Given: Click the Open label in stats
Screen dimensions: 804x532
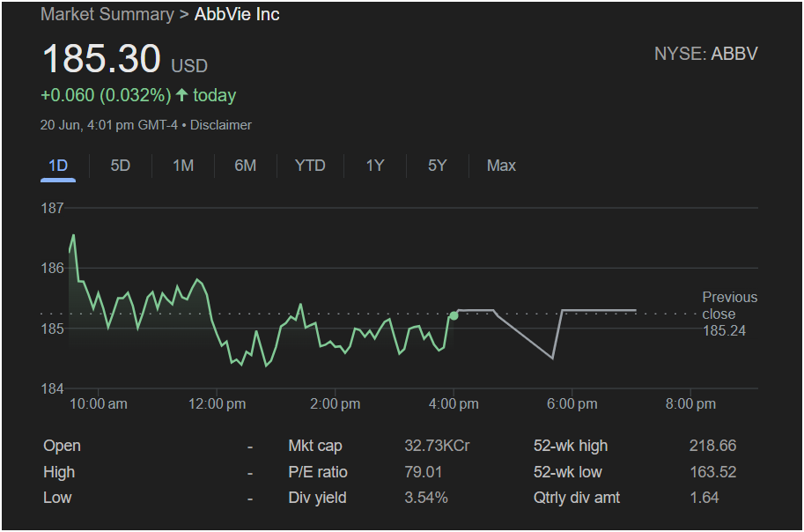Looking at the screenshot, I should coord(62,446).
